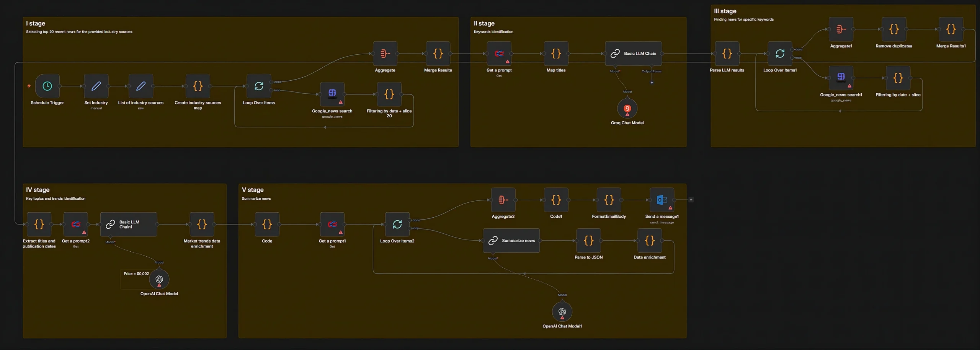Select the Remove duplicates code node

click(x=893, y=29)
